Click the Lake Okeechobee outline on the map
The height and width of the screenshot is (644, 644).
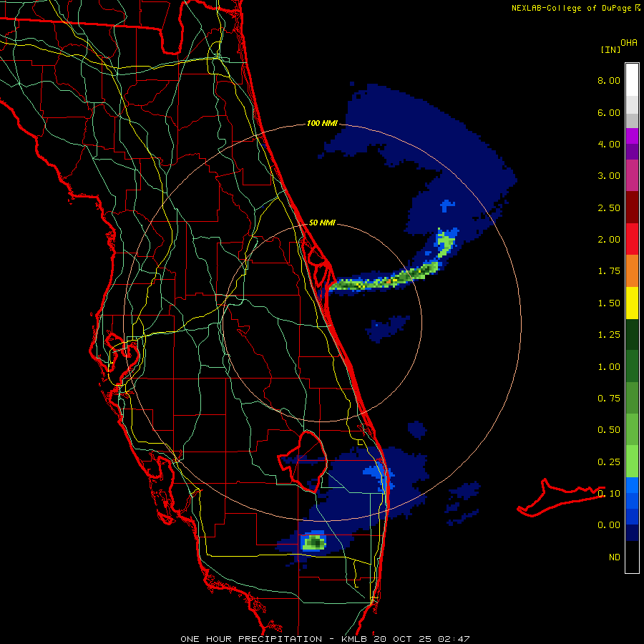click(303, 461)
